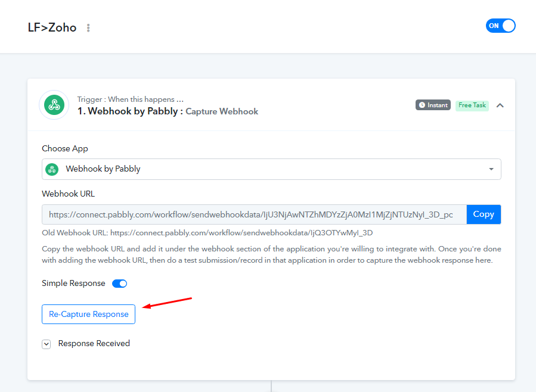Screen dimensions: 536x392
Task: Collapse the trigger step with the chevron
Action: [x=500, y=105]
